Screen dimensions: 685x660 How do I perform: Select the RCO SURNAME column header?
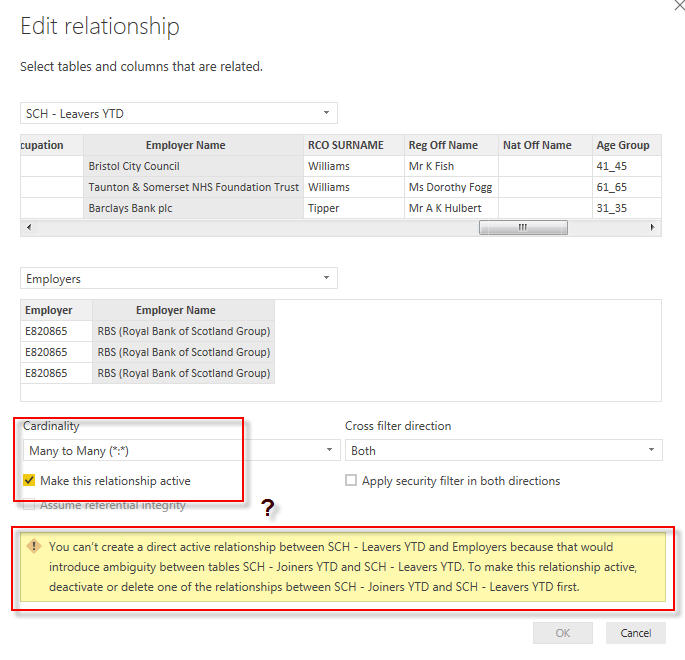tap(354, 145)
